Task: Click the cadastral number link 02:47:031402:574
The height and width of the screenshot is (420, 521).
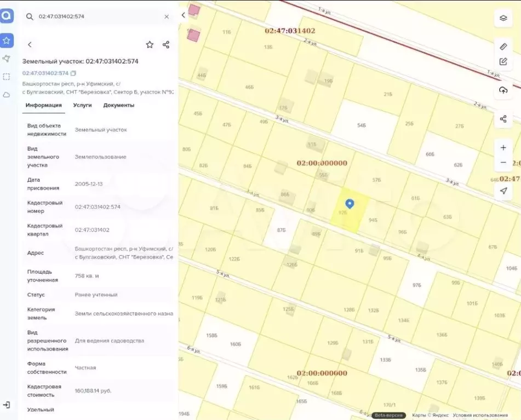Action: point(45,73)
